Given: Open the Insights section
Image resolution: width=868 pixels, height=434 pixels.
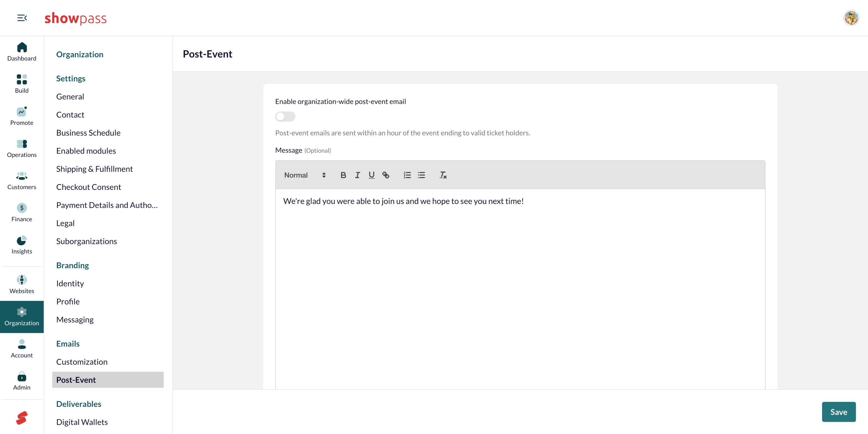Looking at the screenshot, I should coord(22,245).
